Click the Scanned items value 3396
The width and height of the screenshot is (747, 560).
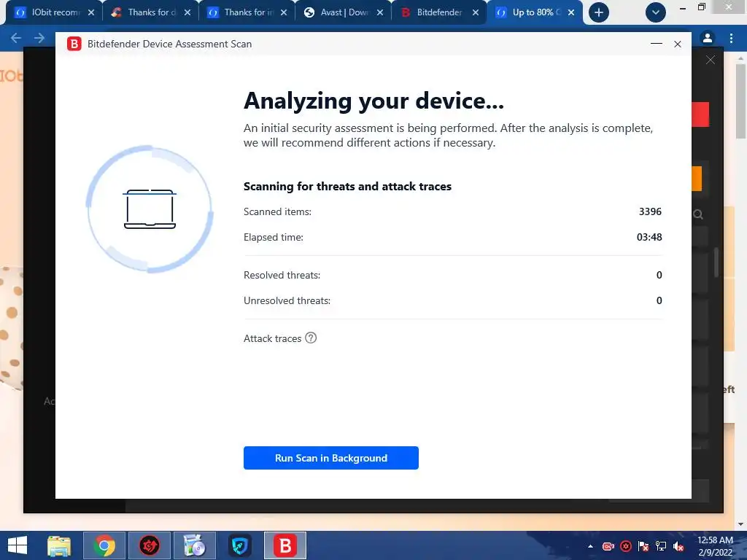pos(650,211)
